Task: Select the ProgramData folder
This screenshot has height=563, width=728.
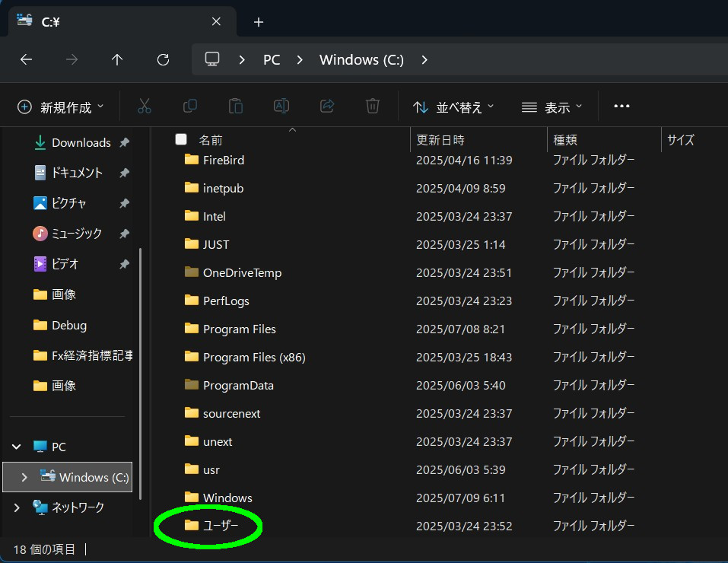Action: pos(238,386)
